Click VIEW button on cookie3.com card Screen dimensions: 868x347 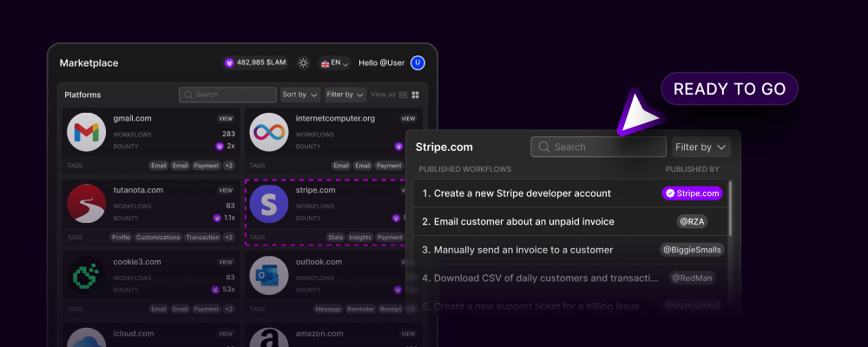click(x=226, y=262)
